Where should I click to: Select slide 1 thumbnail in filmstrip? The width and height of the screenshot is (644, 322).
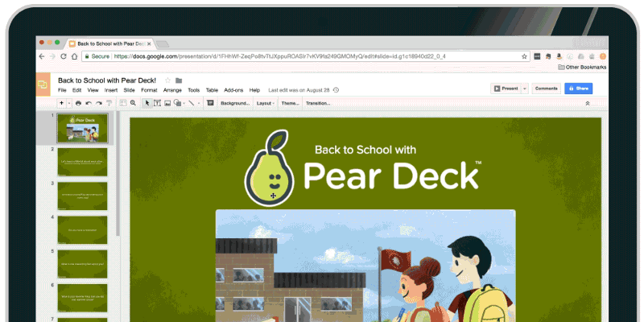[83, 128]
